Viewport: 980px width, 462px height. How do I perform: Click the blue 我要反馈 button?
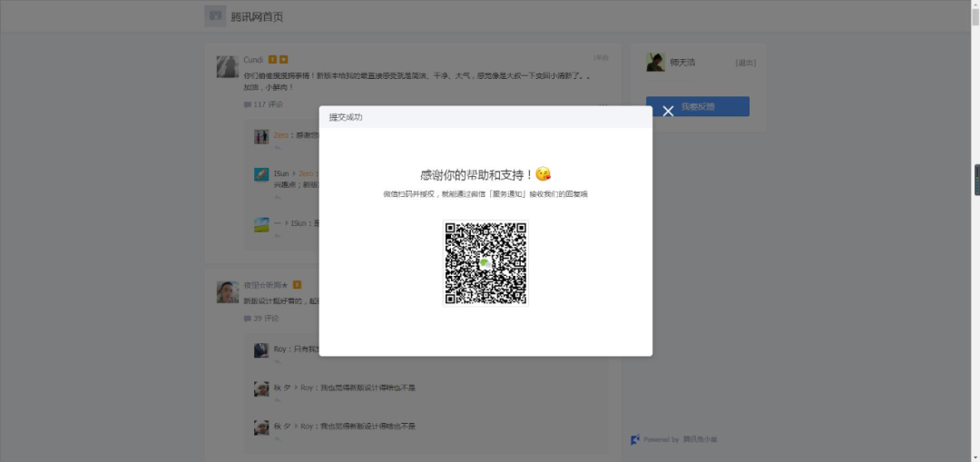pyautogui.click(x=698, y=106)
